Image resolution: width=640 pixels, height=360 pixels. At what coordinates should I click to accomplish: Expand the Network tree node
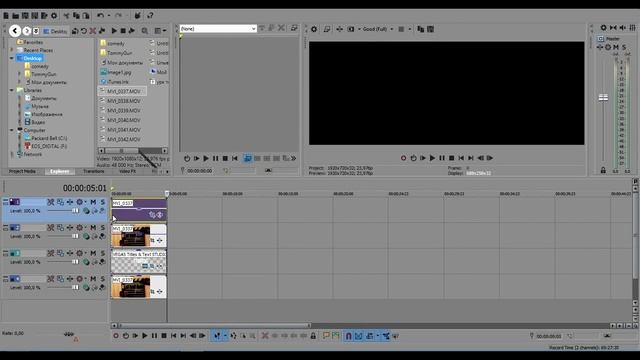(11, 154)
